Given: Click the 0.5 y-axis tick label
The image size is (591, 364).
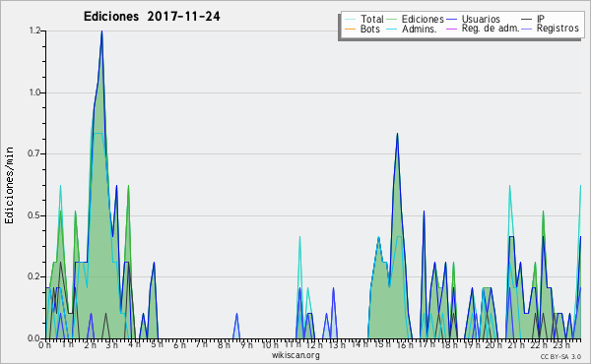Looking at the screenshot, I should [34, 215].
